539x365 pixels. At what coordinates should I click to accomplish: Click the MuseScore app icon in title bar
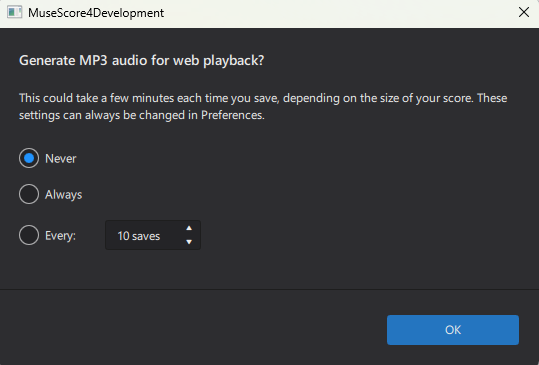14,12
